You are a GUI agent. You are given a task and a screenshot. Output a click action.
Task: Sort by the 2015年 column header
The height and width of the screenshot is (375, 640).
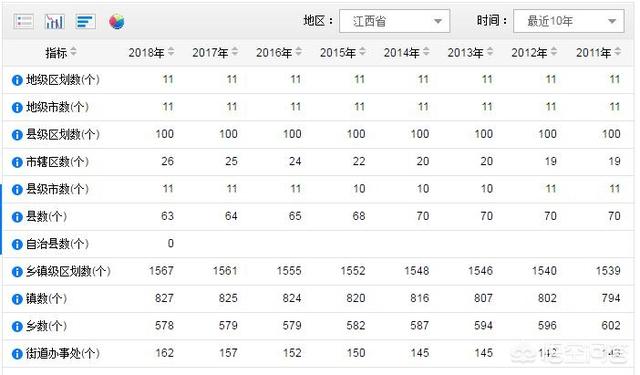pos(342,53)
